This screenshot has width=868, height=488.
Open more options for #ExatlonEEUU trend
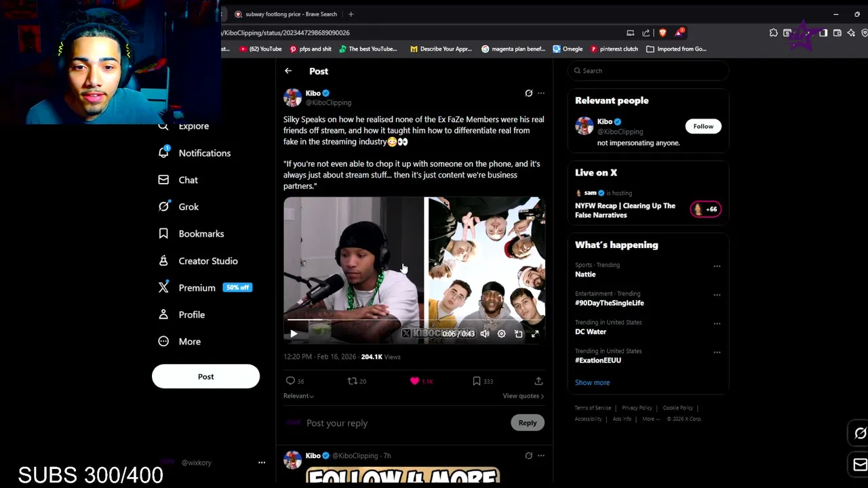coord(717,352)
